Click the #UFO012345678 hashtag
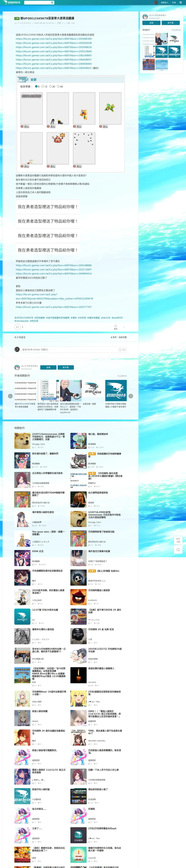 24,318
